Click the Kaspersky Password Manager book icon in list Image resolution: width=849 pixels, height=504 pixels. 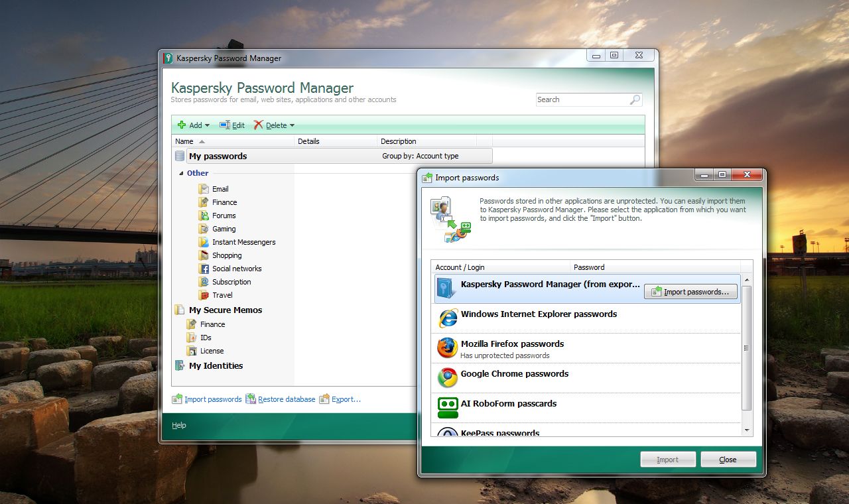tap(447, 288)
